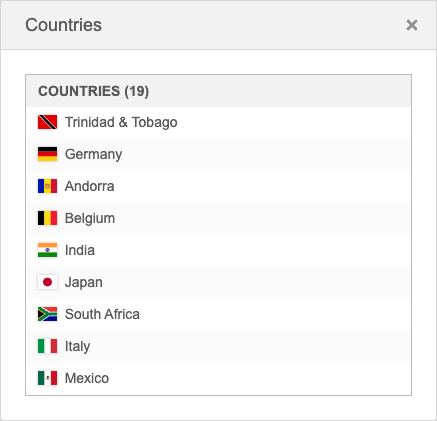Pick Italy in the list
437x421 pixels.
coord(218,346)
